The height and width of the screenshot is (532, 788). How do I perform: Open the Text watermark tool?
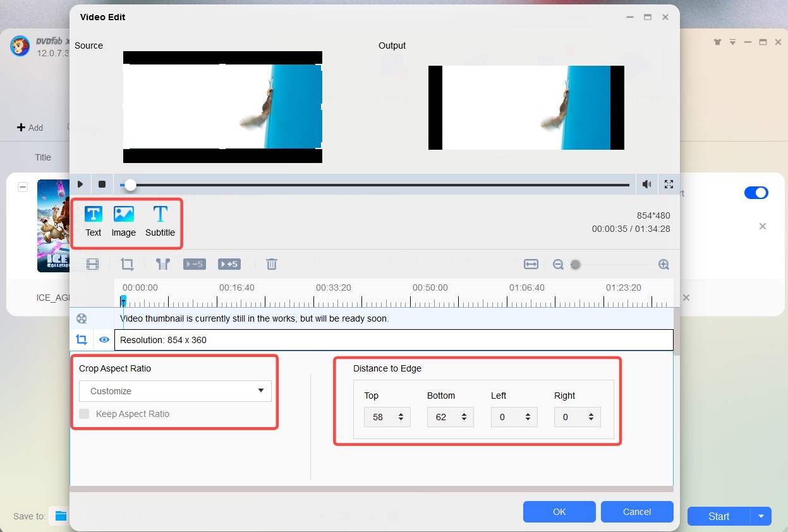click(x=94, y=221)
